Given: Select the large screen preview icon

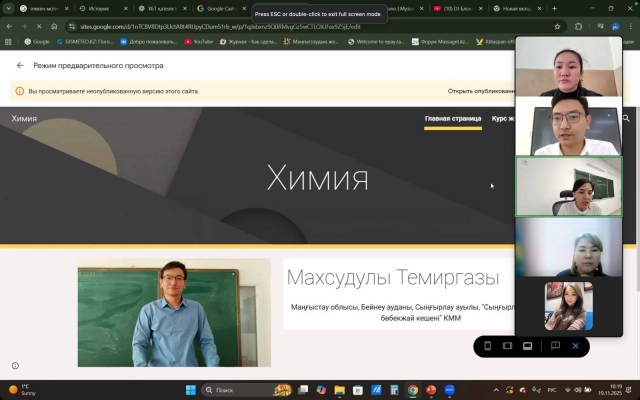Looking at the screenshot, I should (527, 346).
